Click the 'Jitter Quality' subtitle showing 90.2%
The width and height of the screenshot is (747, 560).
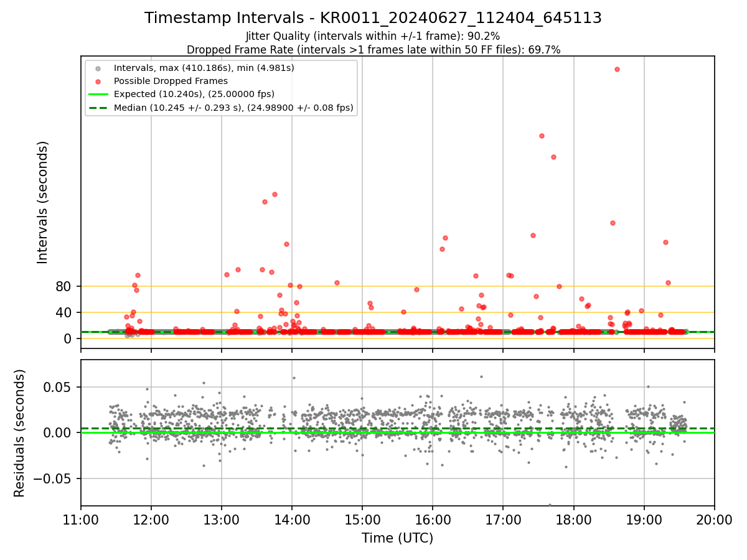click(x=373, y=36)
